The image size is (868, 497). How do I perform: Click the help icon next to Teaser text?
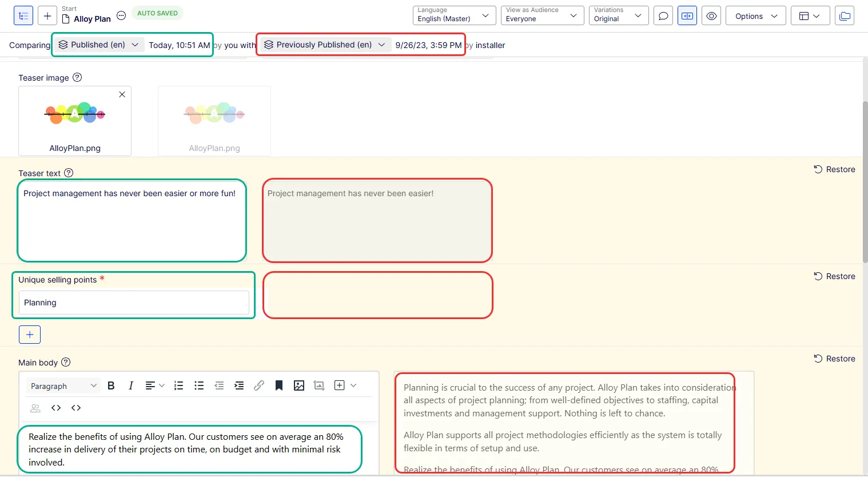click(x=69, y=173)
